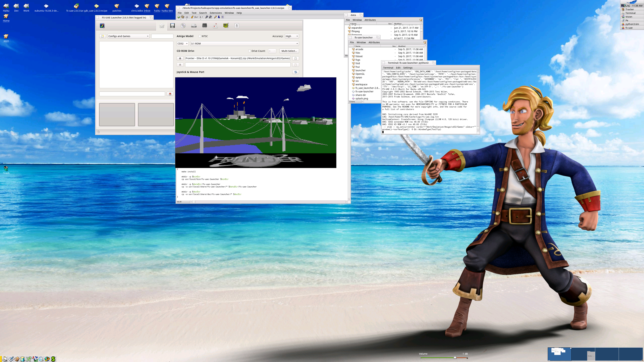Screen dimensions: 644x362
Task: Refresh Joystick & Mouse Port devices
Action: tap(296, 72)
